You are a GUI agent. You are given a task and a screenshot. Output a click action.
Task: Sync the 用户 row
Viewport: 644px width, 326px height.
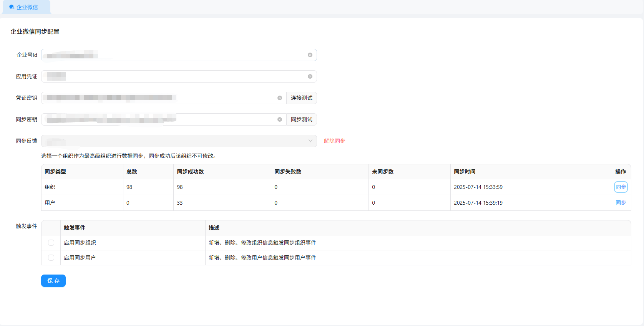point(621,203)
